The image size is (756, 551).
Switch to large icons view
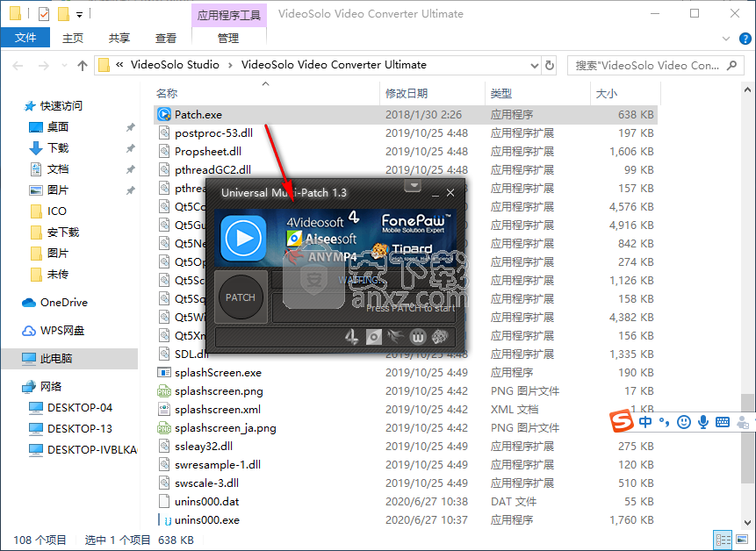click(x=742, y=540)
